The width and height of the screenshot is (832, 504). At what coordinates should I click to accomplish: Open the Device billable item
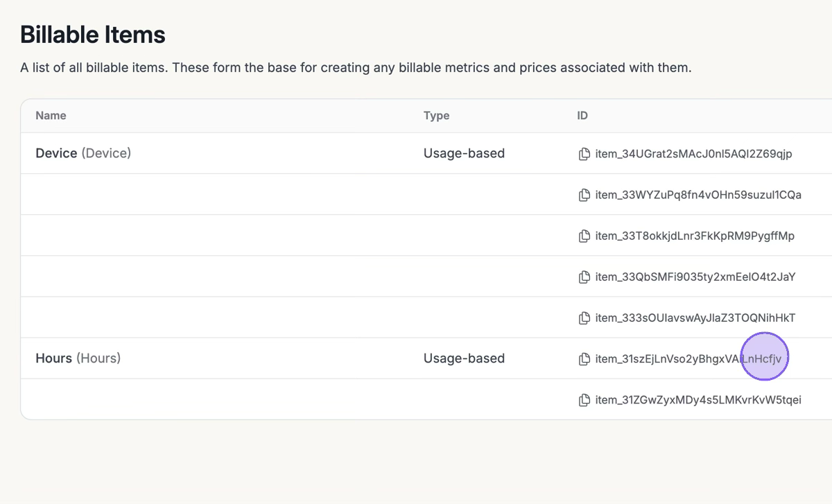[x=56, y=153]
